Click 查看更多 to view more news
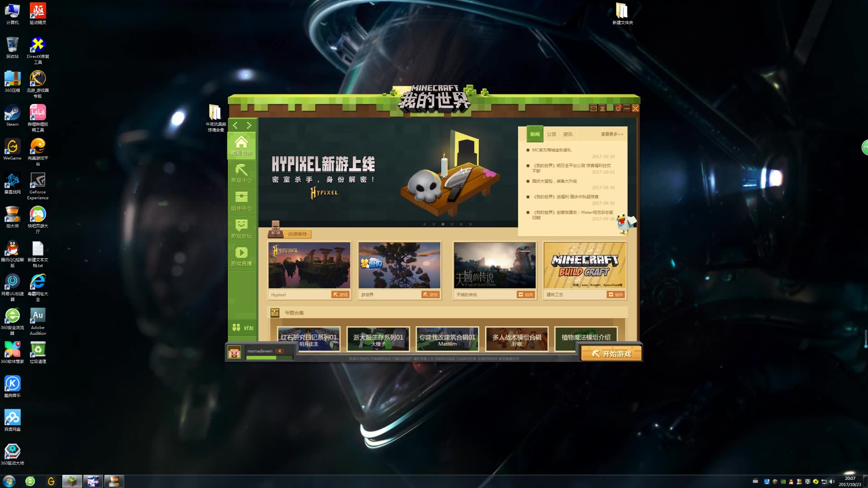 612,134
